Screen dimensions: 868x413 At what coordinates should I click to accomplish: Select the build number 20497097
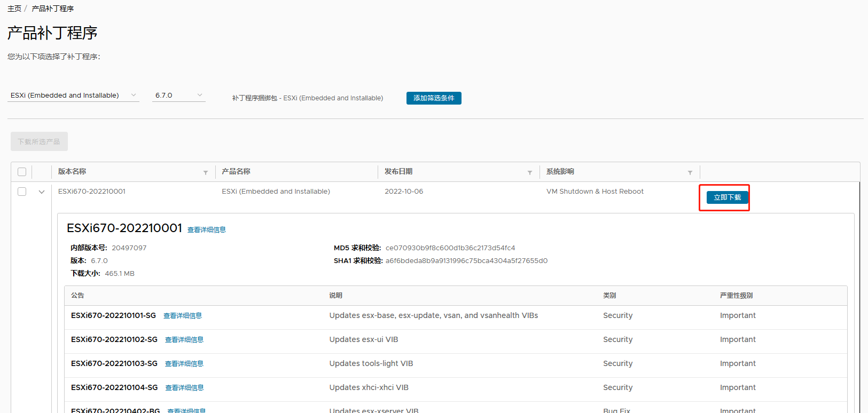tap(129, 248)
